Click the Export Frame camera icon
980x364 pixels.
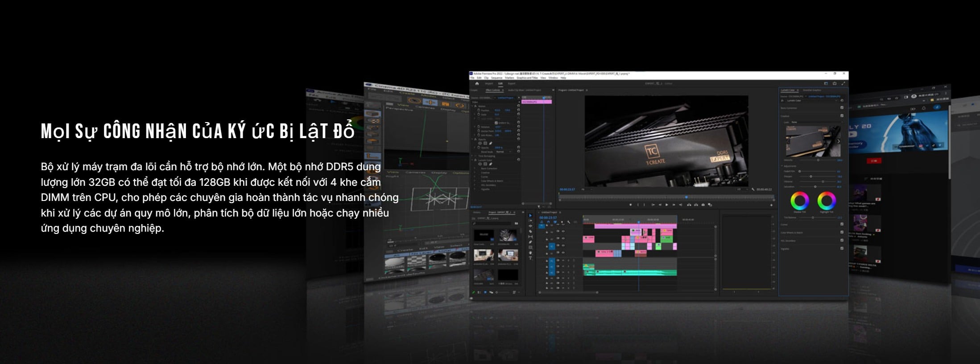pyautogui.click(x=703, y=205)
